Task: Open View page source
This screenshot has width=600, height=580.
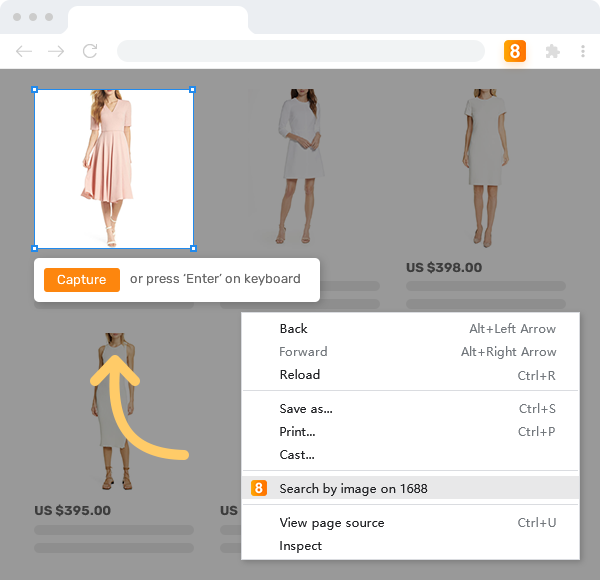Action: (331, 523)
